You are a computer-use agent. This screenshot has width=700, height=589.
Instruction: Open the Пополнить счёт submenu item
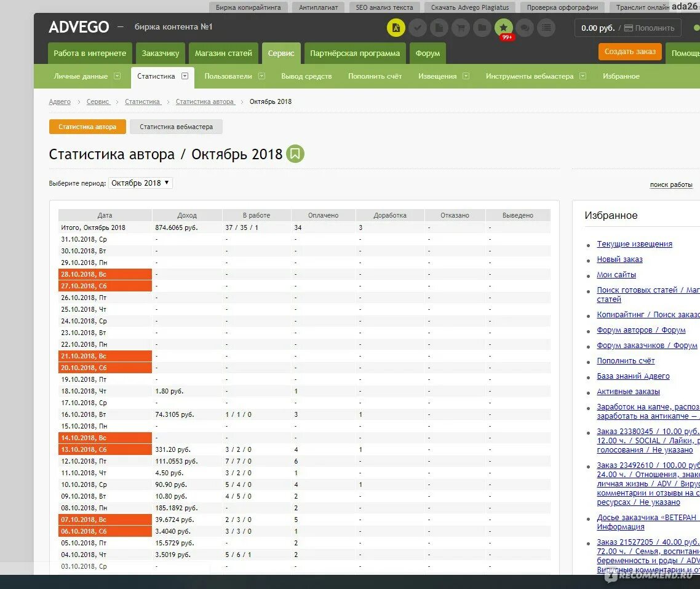[x=375, y=76]
